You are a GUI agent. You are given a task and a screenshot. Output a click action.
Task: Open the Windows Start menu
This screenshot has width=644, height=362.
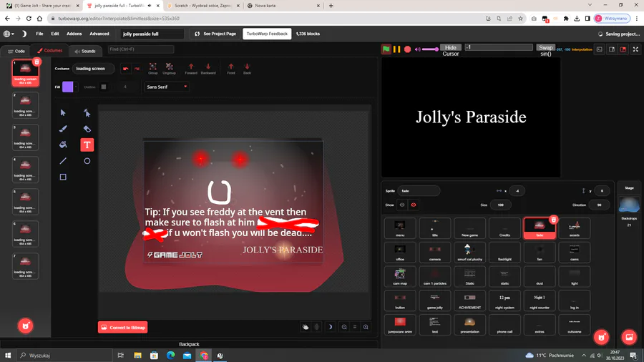[8, 355]
